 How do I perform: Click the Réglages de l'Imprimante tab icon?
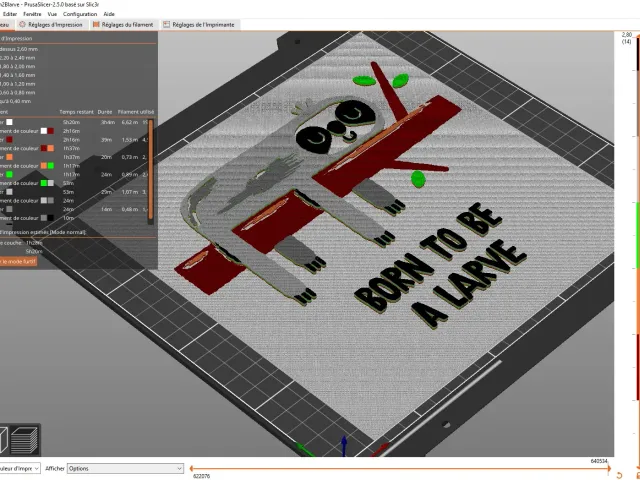[x=166, y=24]
